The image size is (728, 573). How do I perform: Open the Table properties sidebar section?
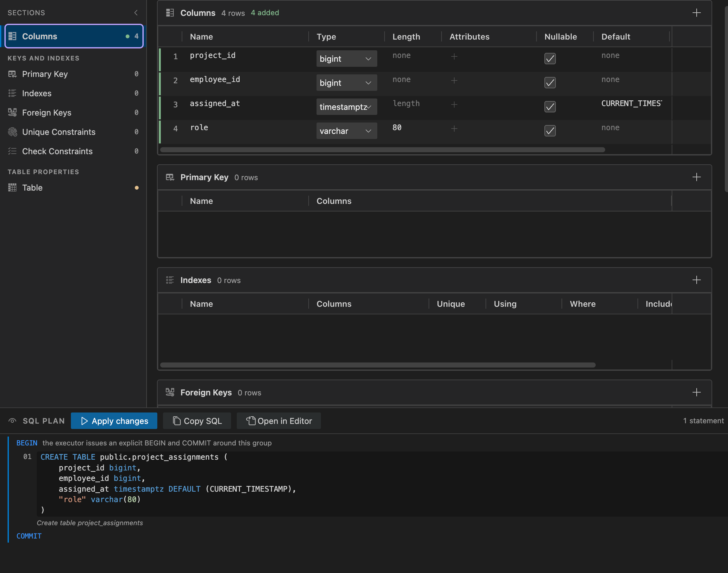click(73, 187)
